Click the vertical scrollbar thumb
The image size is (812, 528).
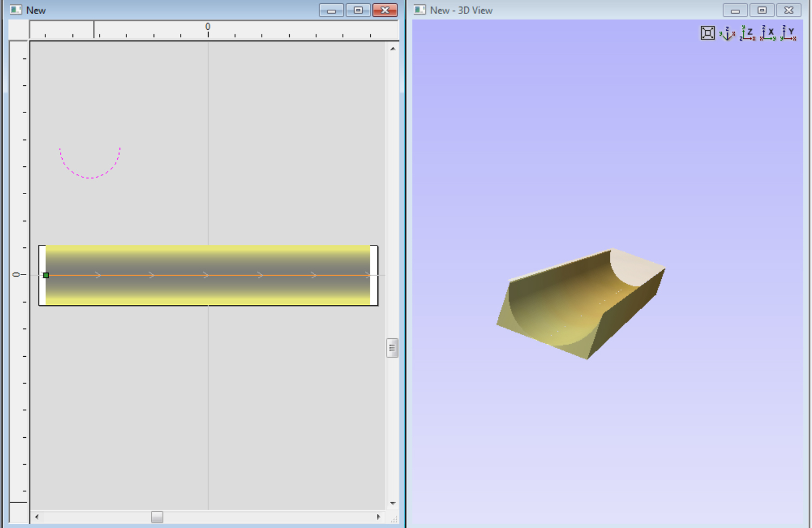(x=392, y=348)
